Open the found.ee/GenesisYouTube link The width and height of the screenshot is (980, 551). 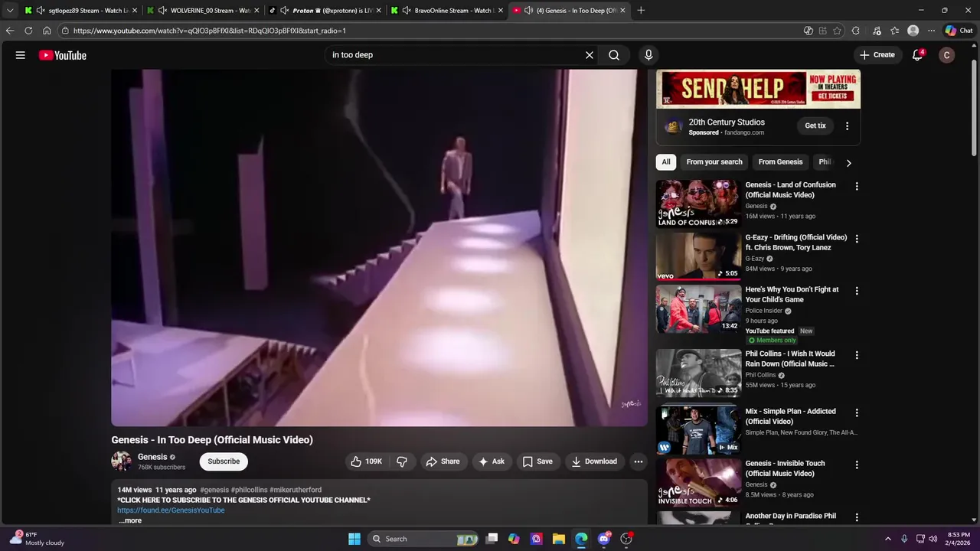click(x=171, y=510)
